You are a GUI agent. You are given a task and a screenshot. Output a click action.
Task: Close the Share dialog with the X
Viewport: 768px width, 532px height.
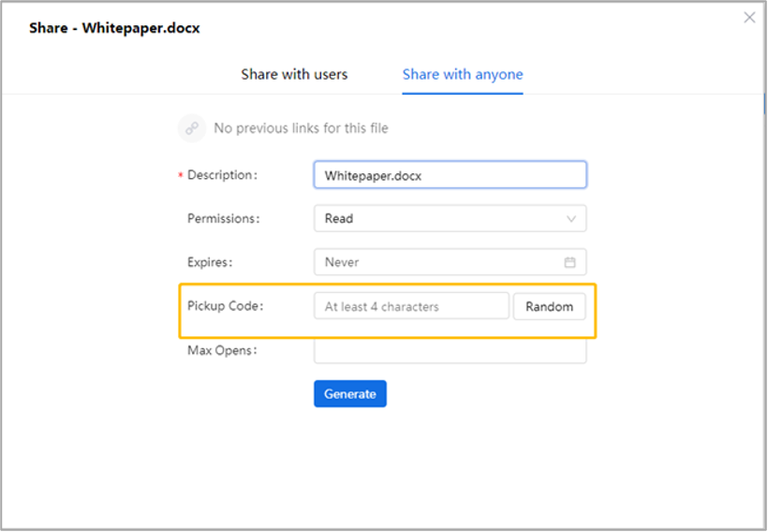(x=749, y=18)
